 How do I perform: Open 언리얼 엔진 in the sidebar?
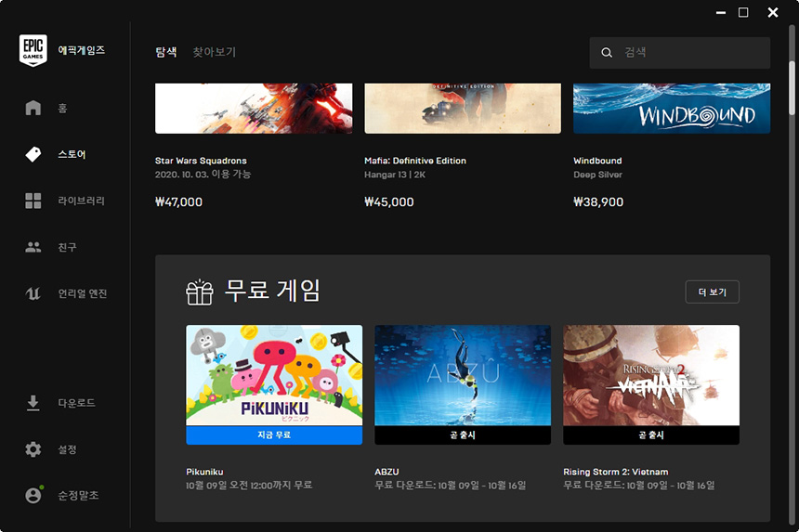tap(83, 293)
